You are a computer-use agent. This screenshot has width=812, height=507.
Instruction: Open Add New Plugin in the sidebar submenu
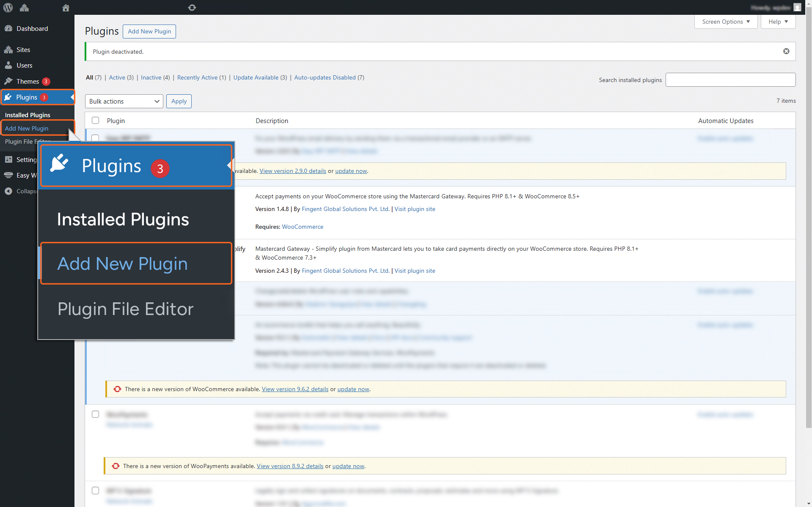(27, 128)
